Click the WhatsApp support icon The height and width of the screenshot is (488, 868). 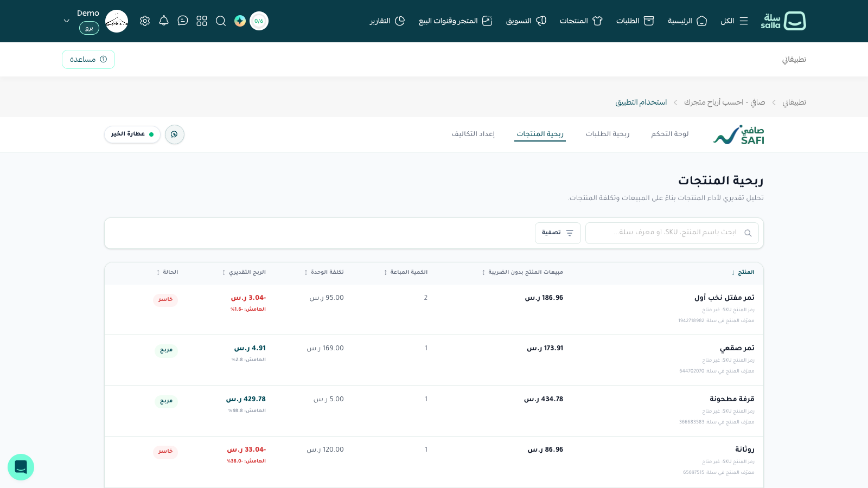tap(175, 134)
